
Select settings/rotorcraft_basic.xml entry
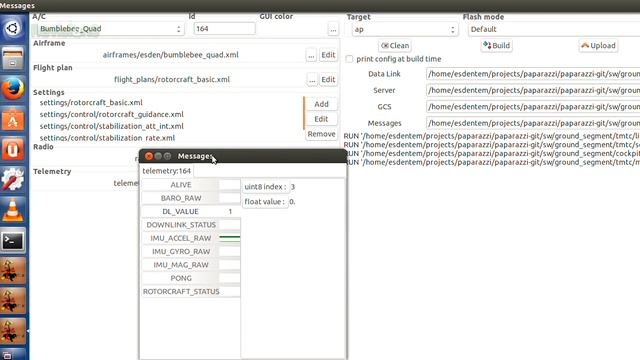[x=91, y=102]
